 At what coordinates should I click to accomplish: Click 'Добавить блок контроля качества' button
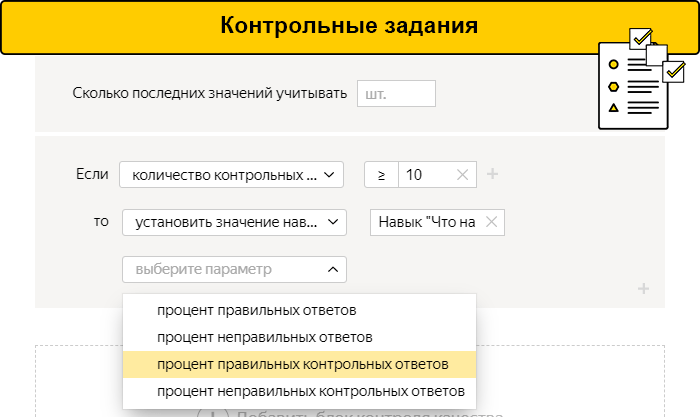365,413
